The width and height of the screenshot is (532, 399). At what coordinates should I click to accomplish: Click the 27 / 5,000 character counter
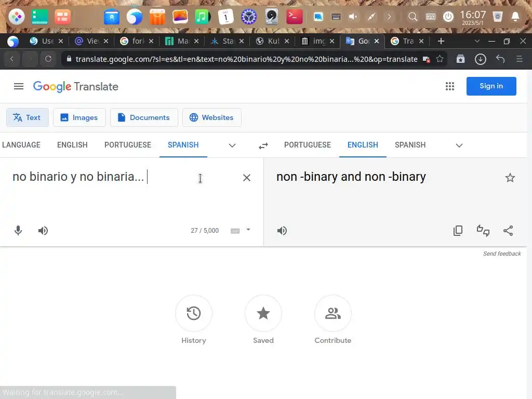click(x=205, y=231)
